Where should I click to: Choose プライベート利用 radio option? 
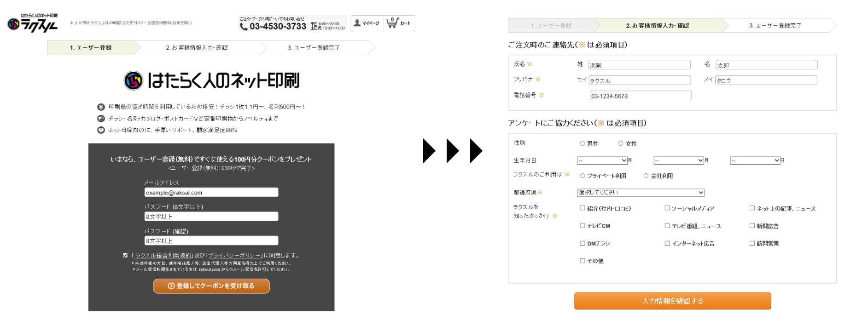583,176
